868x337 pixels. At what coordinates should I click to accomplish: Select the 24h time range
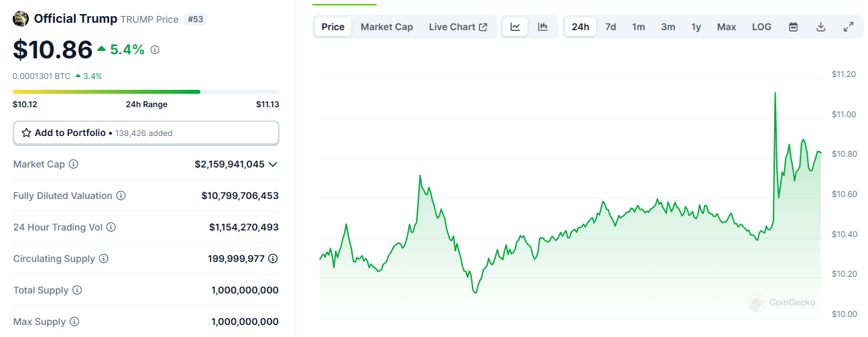(x=580, y=27)
